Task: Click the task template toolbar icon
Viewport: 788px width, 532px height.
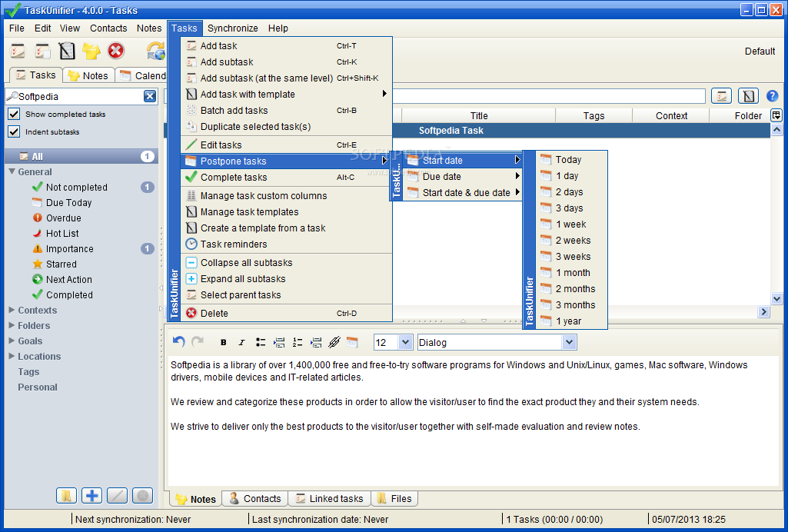Action: [67, 51]
